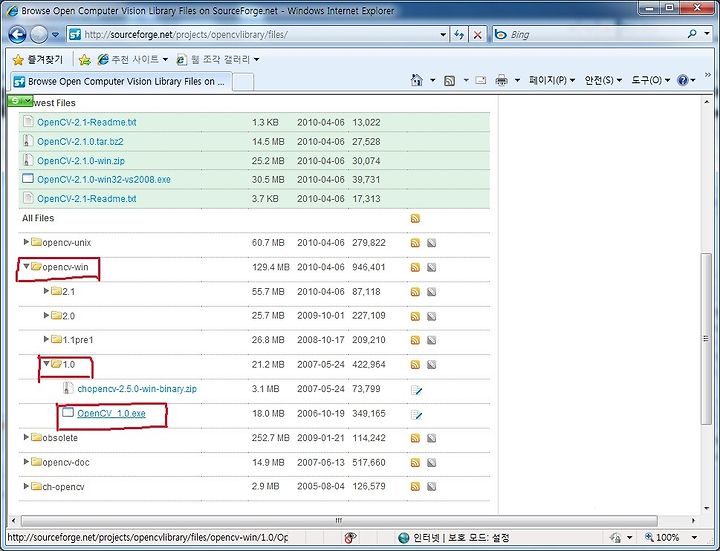Download OpenCV-2.1.0-win.zip

tap(81, 161)
